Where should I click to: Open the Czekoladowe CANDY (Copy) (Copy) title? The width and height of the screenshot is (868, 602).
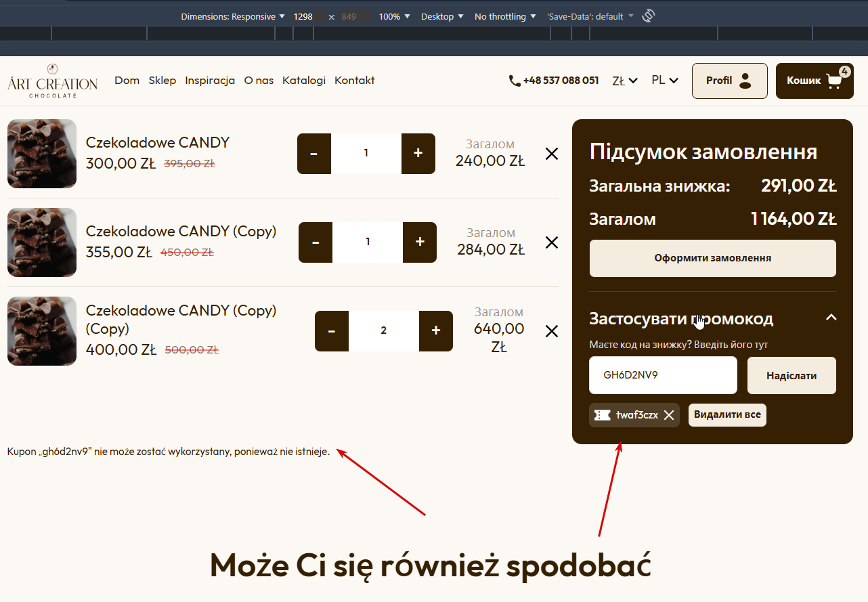[x=181, y=320]
